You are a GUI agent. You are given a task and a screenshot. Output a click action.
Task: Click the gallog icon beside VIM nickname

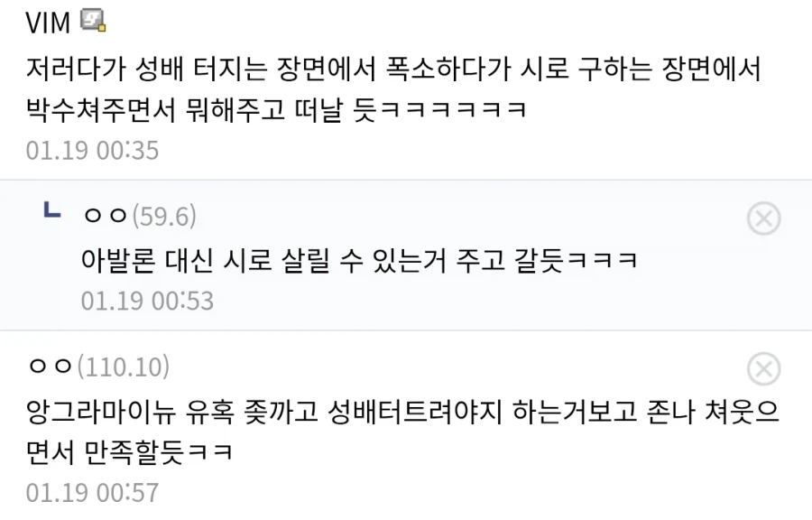pyautogui.click(x=93, y=21)
